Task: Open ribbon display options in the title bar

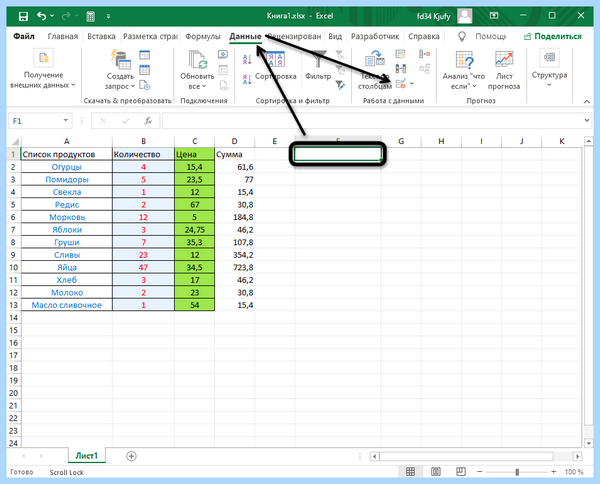Action: pos(494,16)
